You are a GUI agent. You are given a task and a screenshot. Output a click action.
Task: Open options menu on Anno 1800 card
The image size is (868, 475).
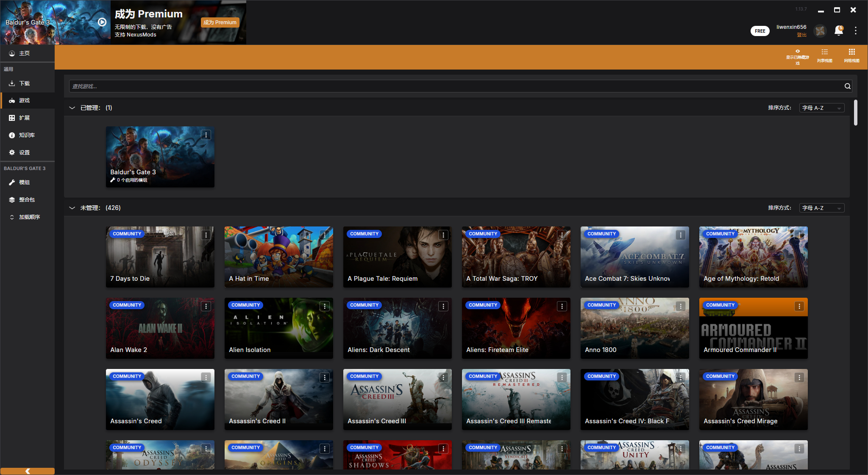pyautogui.click(x=681, y=306)
